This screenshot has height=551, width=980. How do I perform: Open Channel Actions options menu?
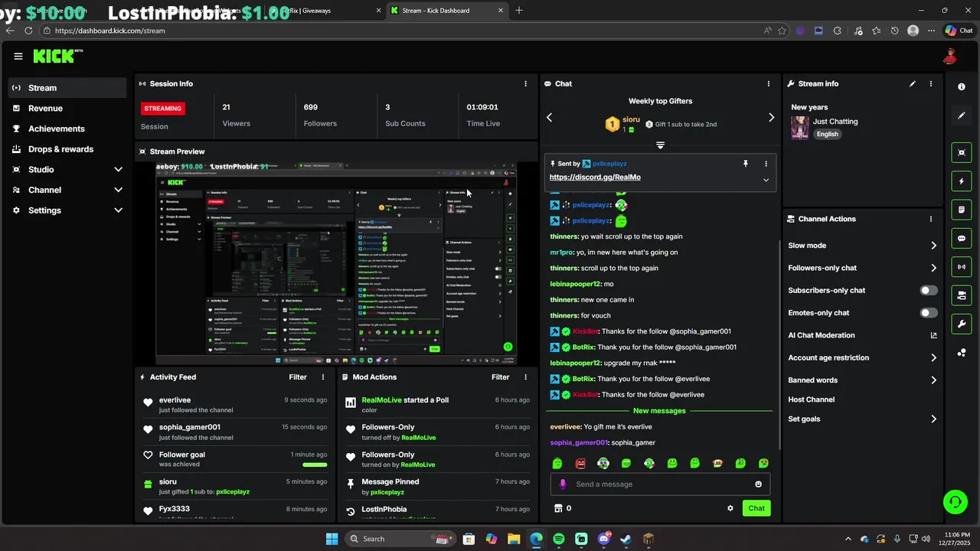pos(931,219)
